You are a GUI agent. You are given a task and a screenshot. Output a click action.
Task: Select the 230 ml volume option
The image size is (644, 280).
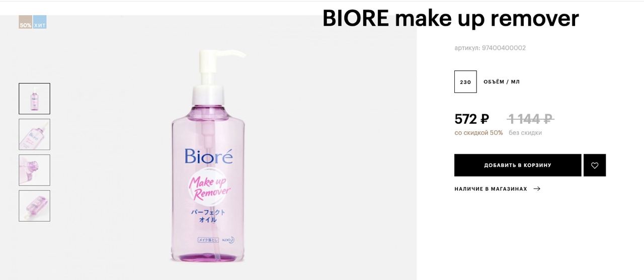465,82
